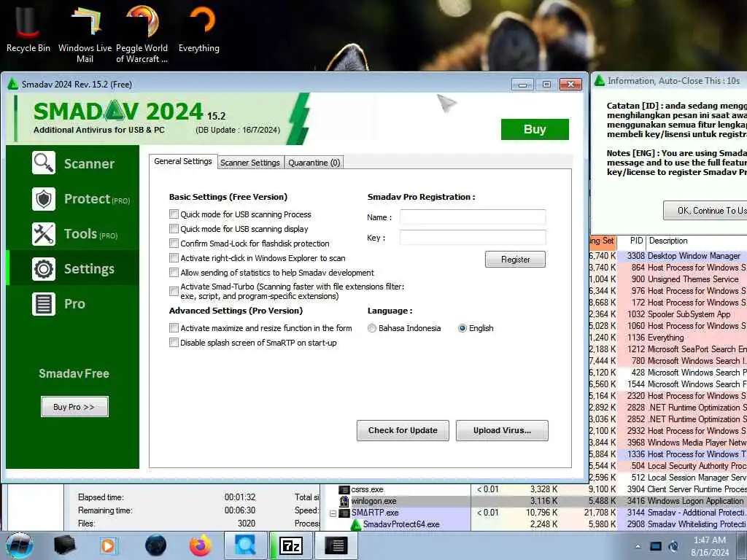
Task: Open Windows Live Mail desktop icon
Action: pyautogui.click(x=87, y=21)
